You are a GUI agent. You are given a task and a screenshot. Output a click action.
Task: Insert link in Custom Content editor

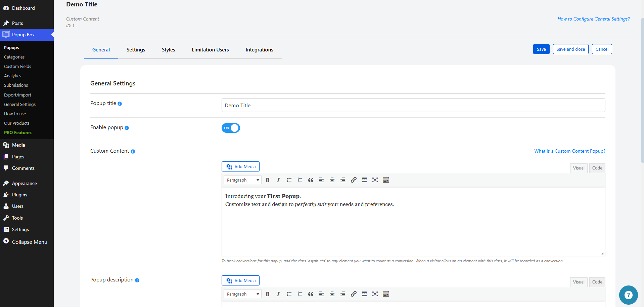(354, 180)
